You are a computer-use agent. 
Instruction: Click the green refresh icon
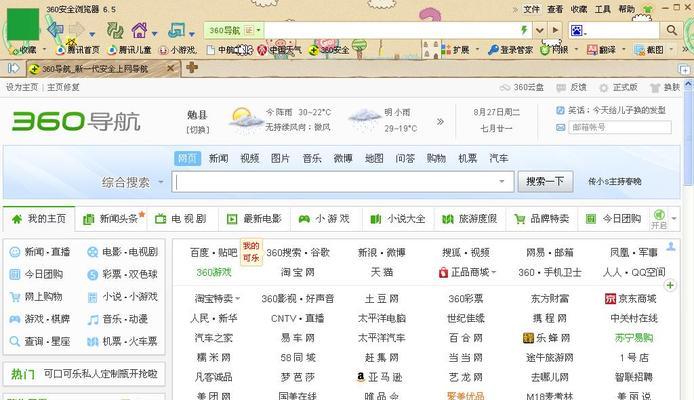pos(115,30)
